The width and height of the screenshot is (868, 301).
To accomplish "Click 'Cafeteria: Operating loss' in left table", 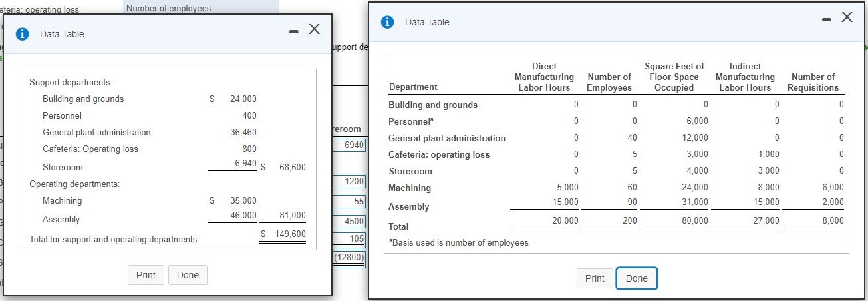I will click(x=90, y=149).
